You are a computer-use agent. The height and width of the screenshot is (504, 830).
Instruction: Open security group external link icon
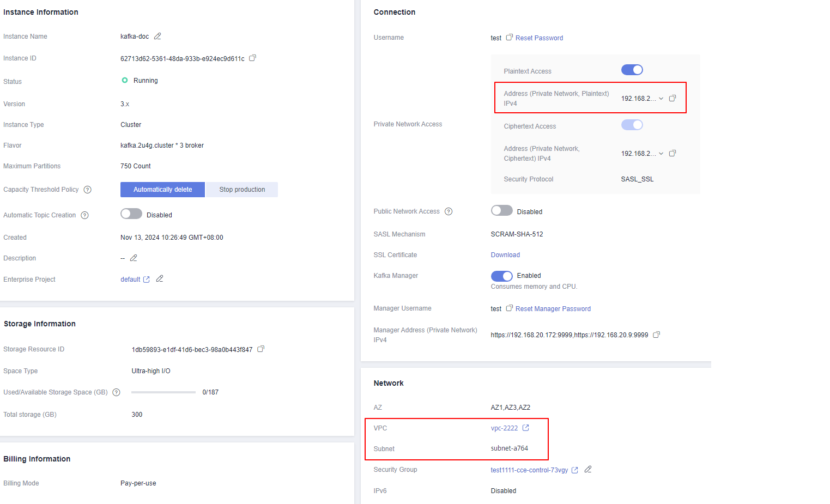click(574, 470)
